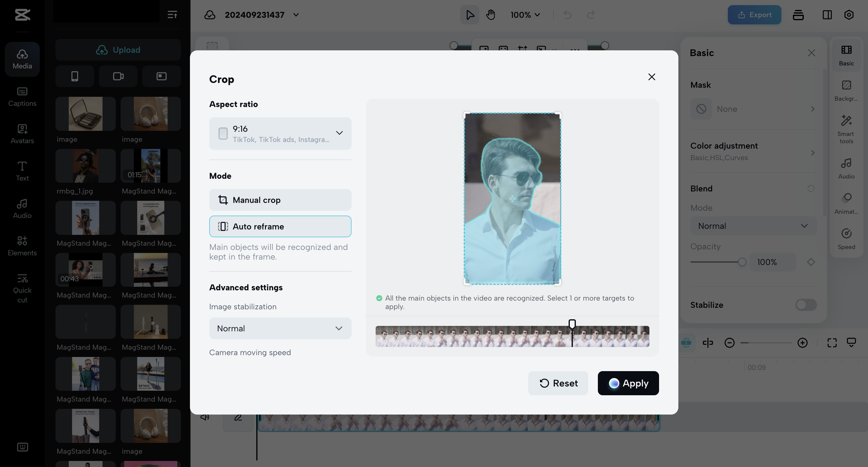Open the Quick cut tool

coord(22,288)
